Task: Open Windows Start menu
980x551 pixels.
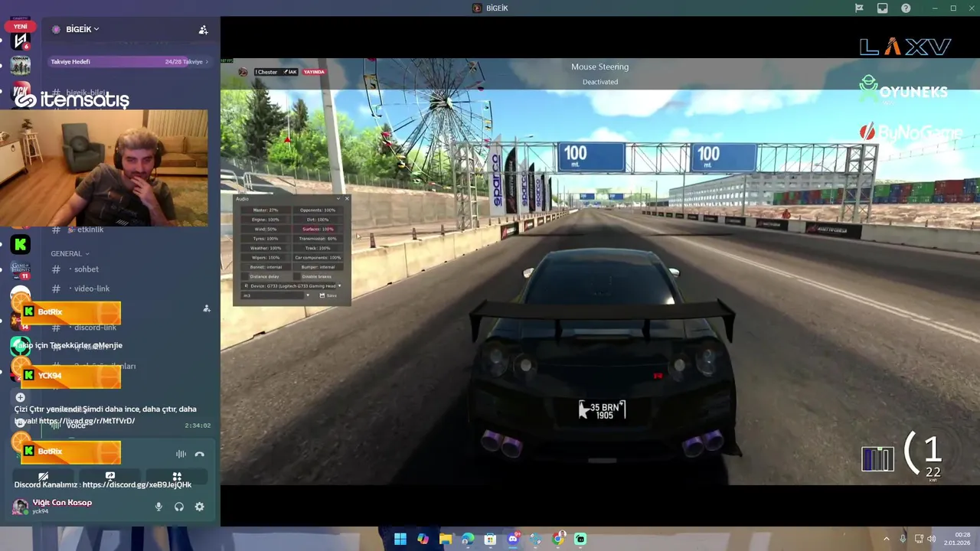Action: point(400,539)
